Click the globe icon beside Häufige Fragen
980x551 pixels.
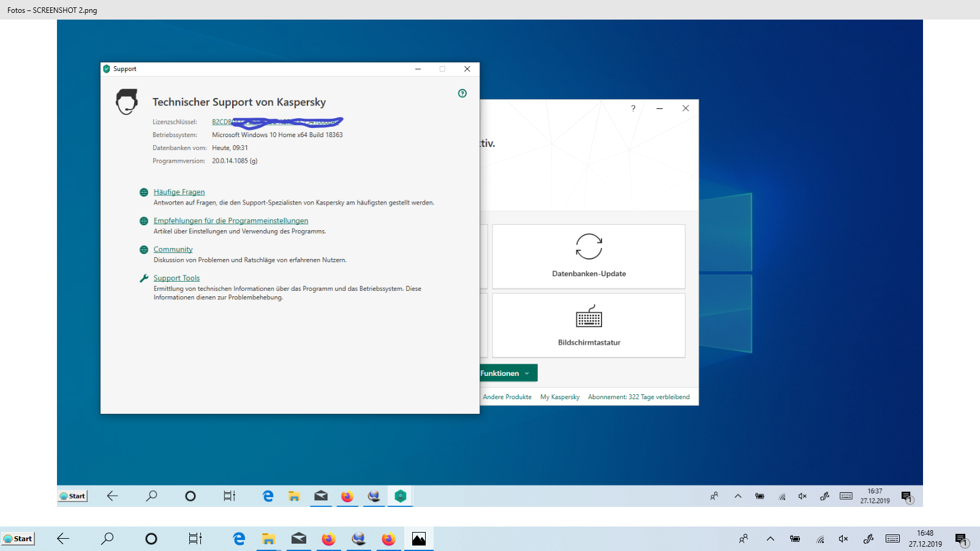pyautogui.click(x=144, y=192)
